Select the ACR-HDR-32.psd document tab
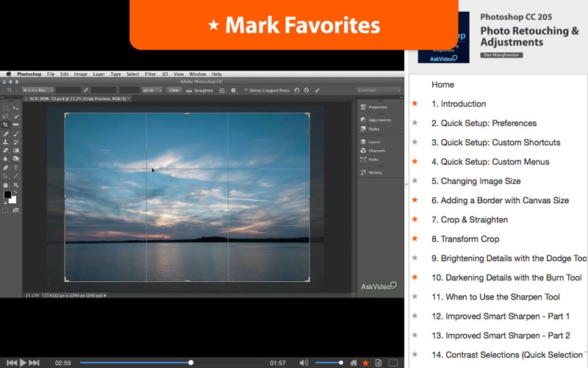The width and height of the screenshot is (588, 368). [77, 99]
